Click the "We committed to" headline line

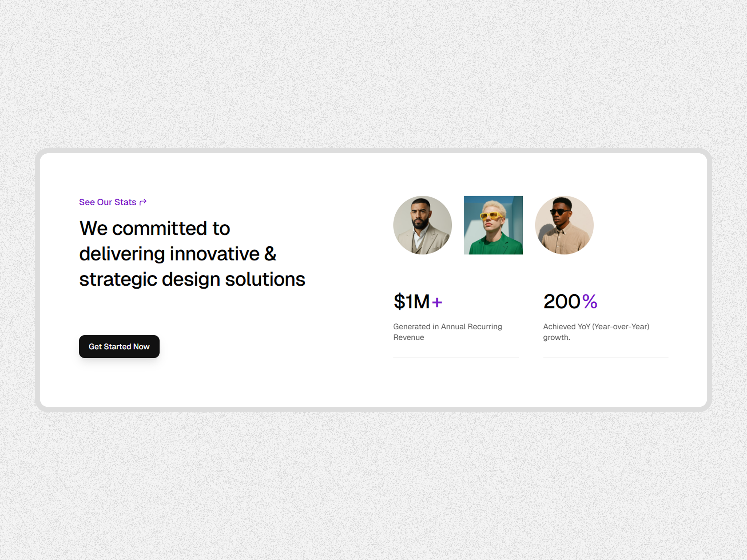[x=155, y=229]
